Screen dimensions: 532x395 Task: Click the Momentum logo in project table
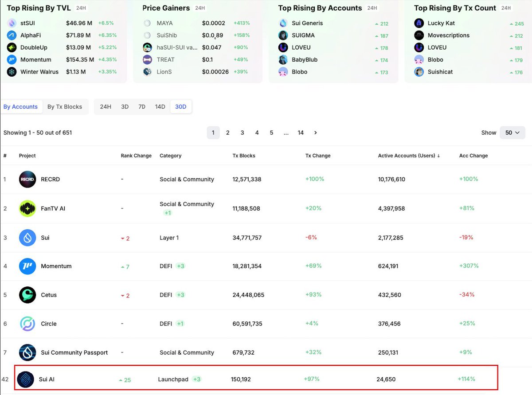coord(27,266)
